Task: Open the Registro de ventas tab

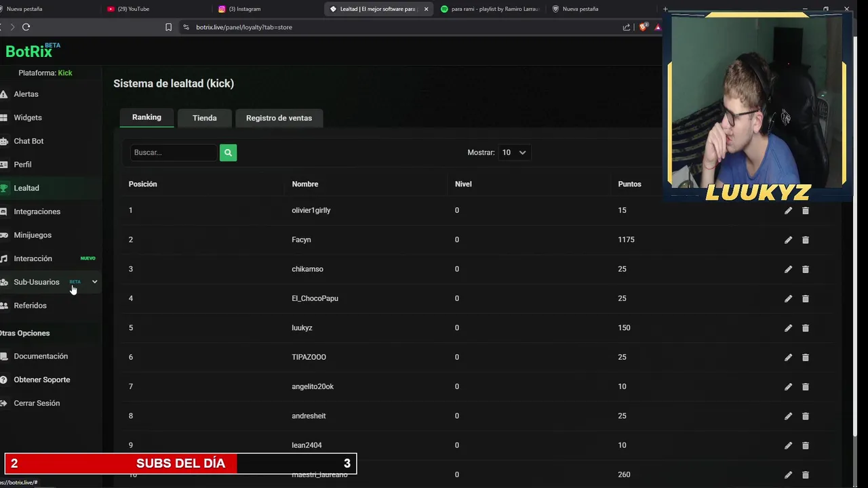Action: (x=279, y=118)
